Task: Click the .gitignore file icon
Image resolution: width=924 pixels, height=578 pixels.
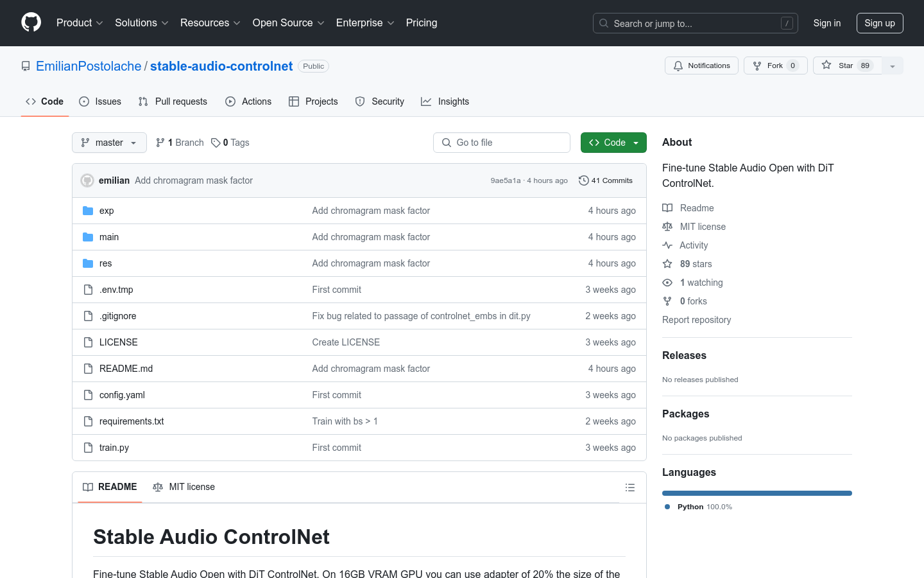Action: (x=88, y=316)
